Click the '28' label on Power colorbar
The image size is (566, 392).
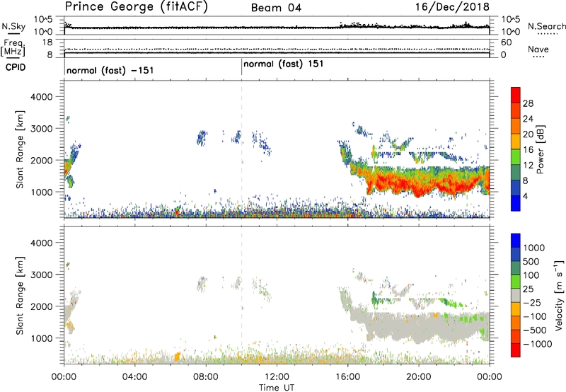tap(528, 103)
